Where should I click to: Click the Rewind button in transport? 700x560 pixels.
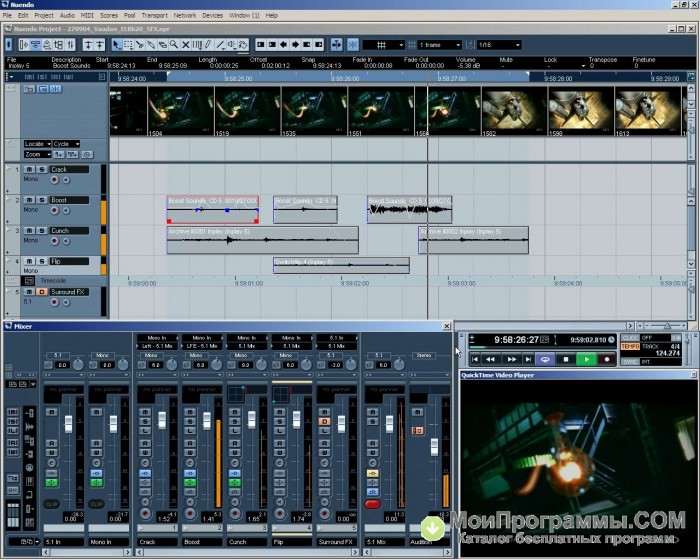coord(490,358)
